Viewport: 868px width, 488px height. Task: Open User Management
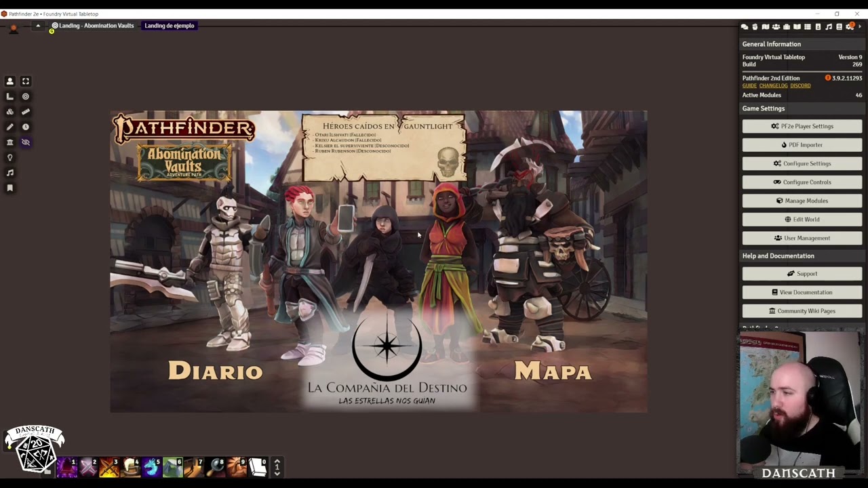click(x=802, y=238)
